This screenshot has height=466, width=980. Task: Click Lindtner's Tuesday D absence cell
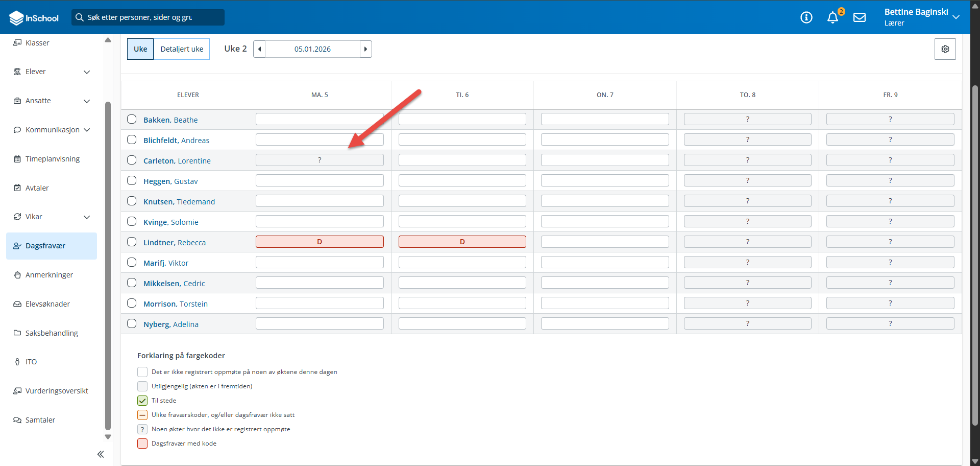pos(462,242)
